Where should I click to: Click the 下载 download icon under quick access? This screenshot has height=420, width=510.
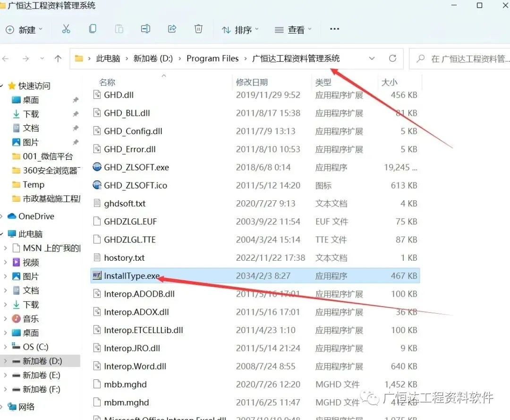click(16, 114)
